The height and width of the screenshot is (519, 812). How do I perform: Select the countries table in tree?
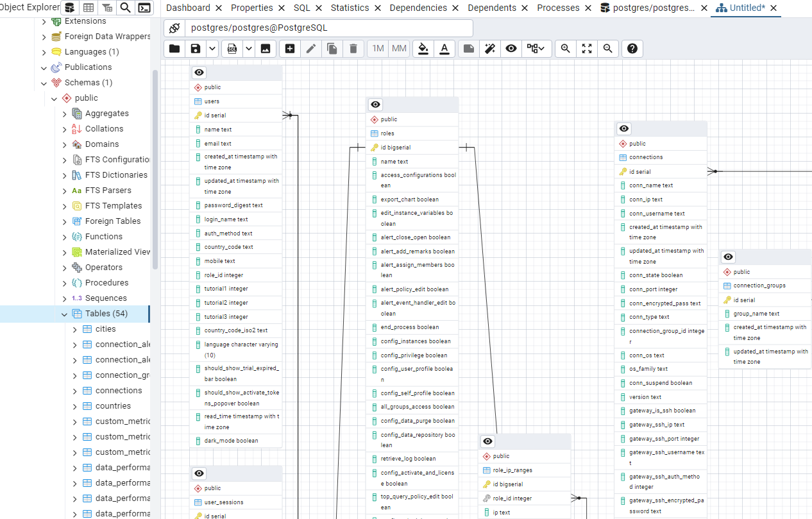pyautogui.click(x=113, y=406)
